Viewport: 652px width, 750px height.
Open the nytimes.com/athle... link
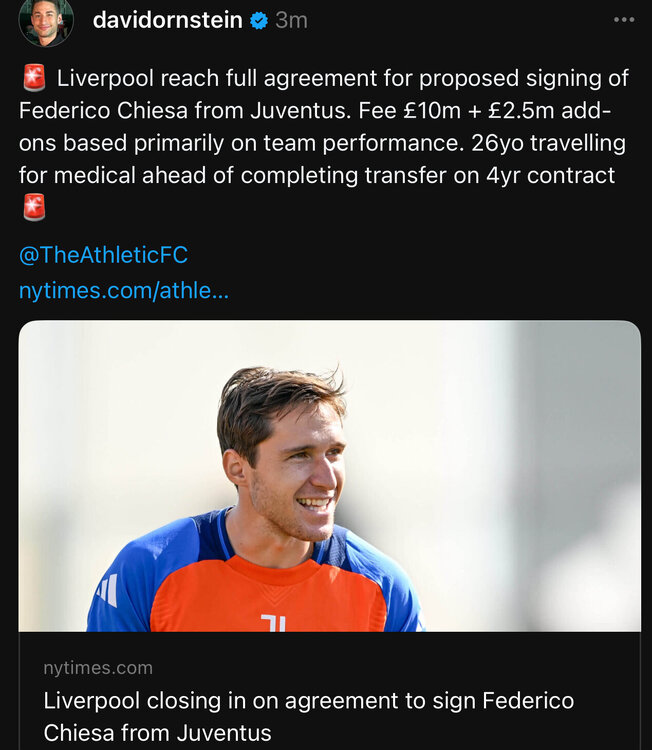[124, 290]
